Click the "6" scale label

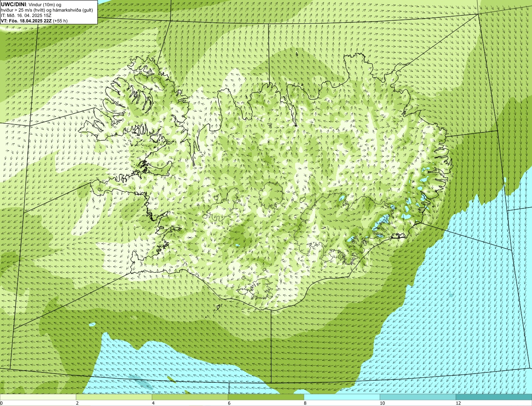click(x=229, y=403)
